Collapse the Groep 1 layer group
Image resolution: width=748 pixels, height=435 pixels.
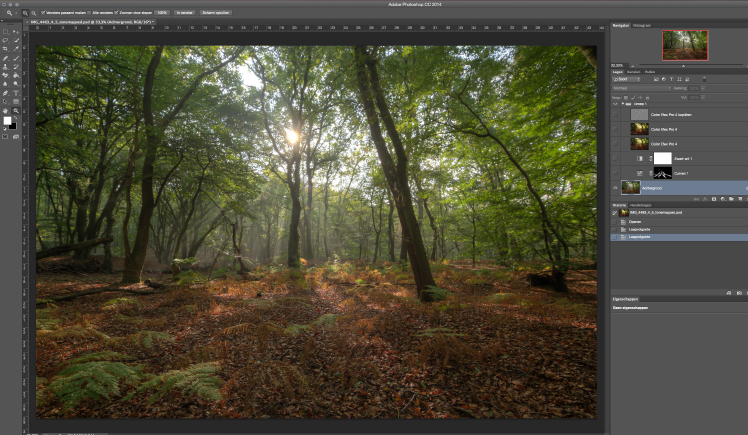point(623,104)
